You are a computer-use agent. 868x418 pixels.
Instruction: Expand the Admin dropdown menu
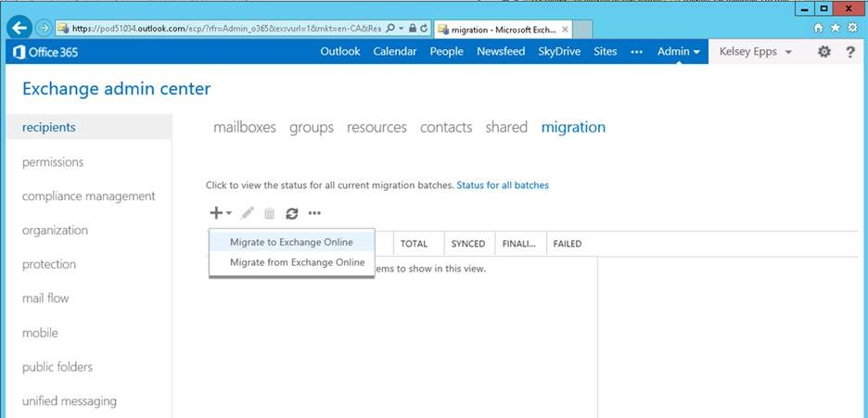pyautogui.click(x=679, y=51)
